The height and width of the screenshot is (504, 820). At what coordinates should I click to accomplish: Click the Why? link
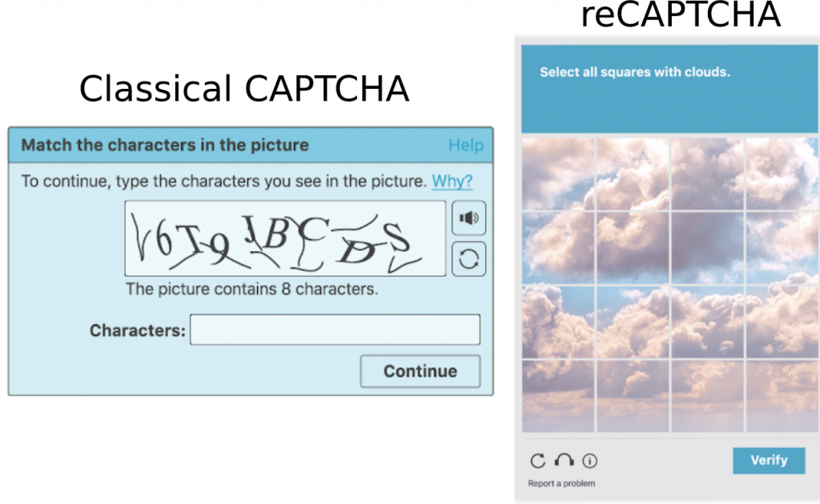tap(452, 182)
